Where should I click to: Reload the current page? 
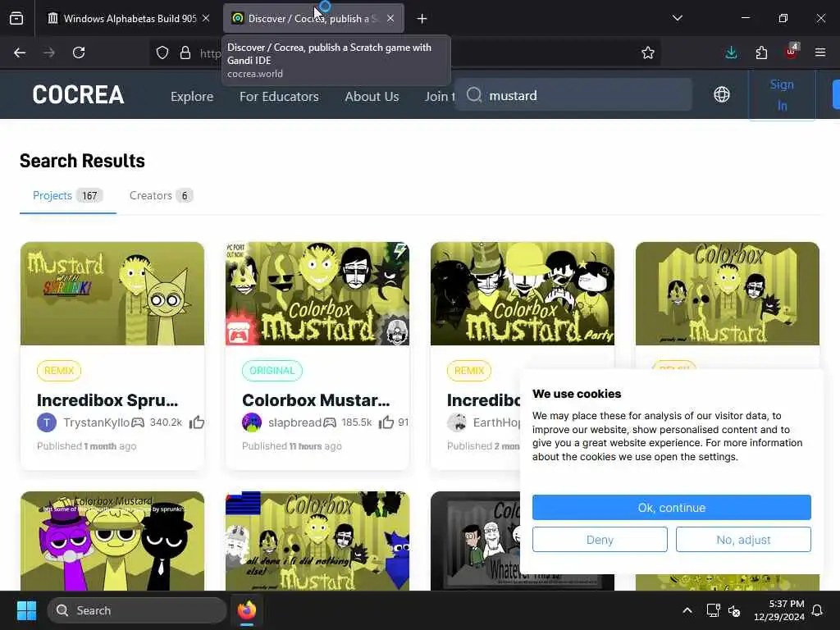pos(79,52)
